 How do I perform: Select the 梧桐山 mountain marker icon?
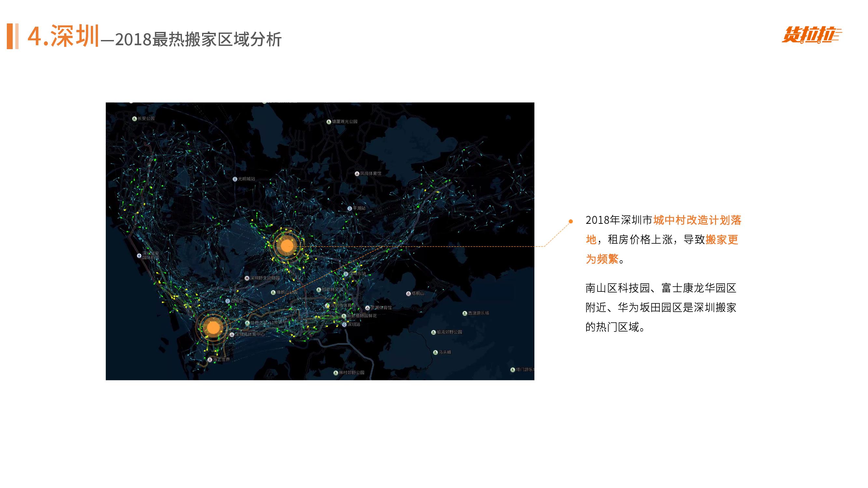coord(408,293)
